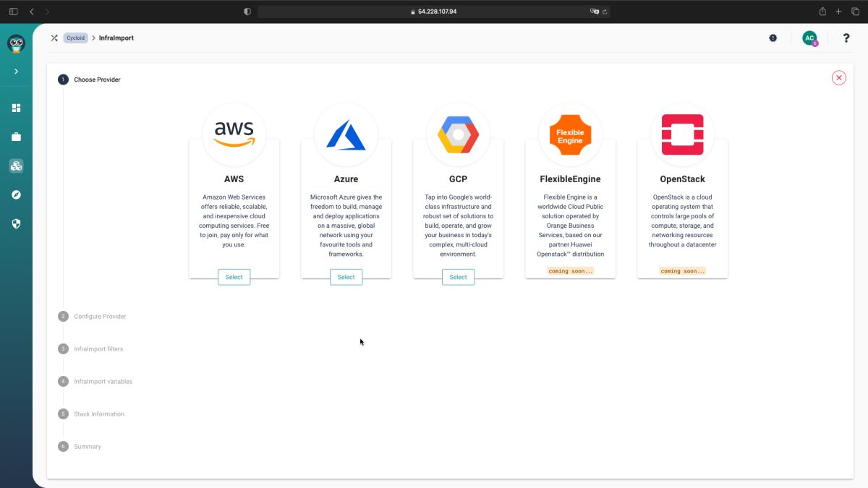
Task: Click the OpenStack red logo
Action: pos(682,134)
